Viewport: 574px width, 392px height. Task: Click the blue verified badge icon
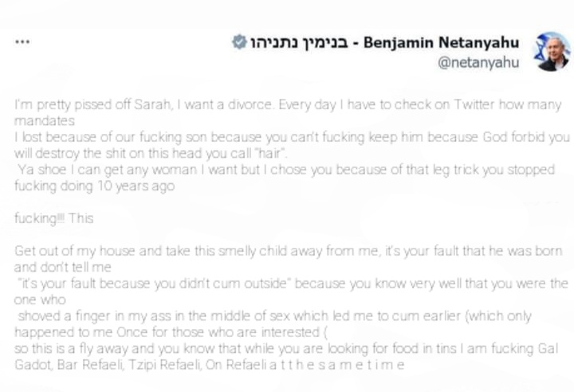click(x=239, y=42)
